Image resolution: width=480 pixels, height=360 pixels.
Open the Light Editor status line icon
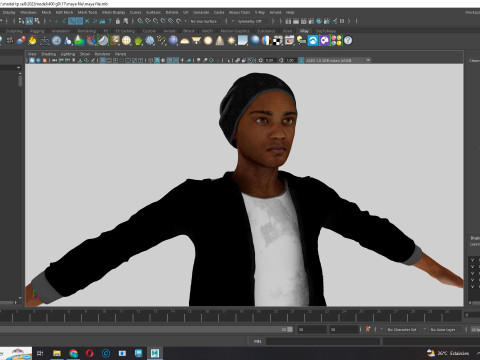click(335, 21)
